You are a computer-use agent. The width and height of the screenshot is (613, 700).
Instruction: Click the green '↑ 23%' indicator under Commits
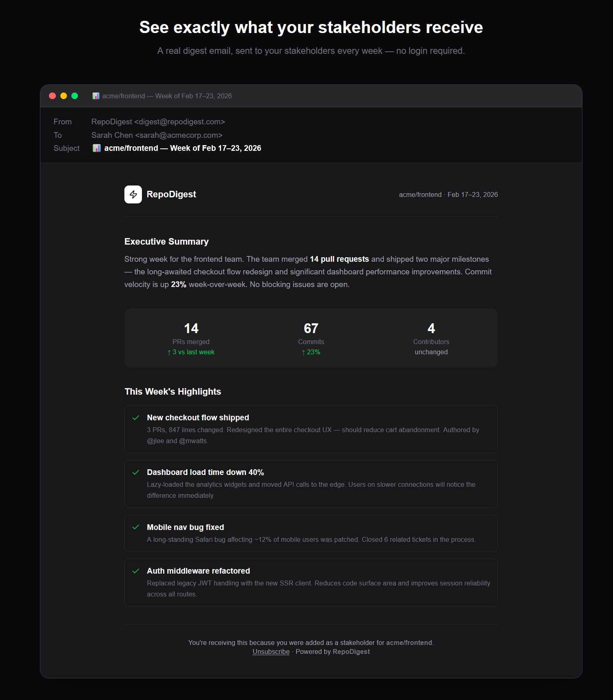click(311, 352)
